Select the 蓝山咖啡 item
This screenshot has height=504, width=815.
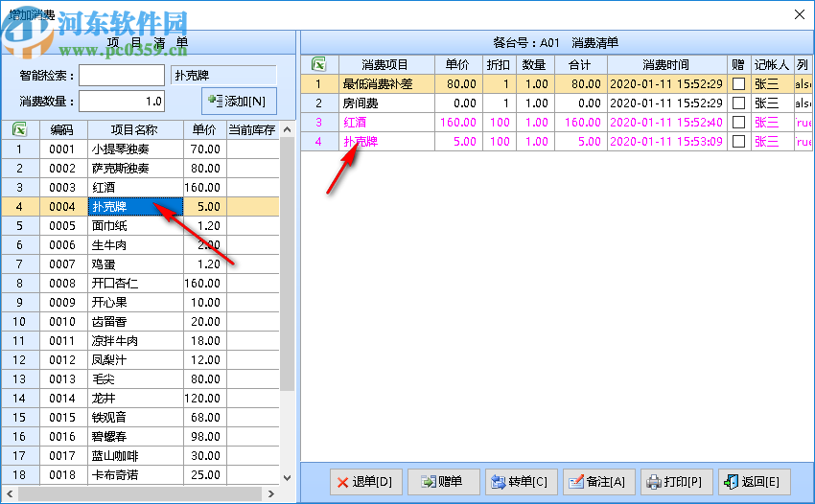(135, 456)
